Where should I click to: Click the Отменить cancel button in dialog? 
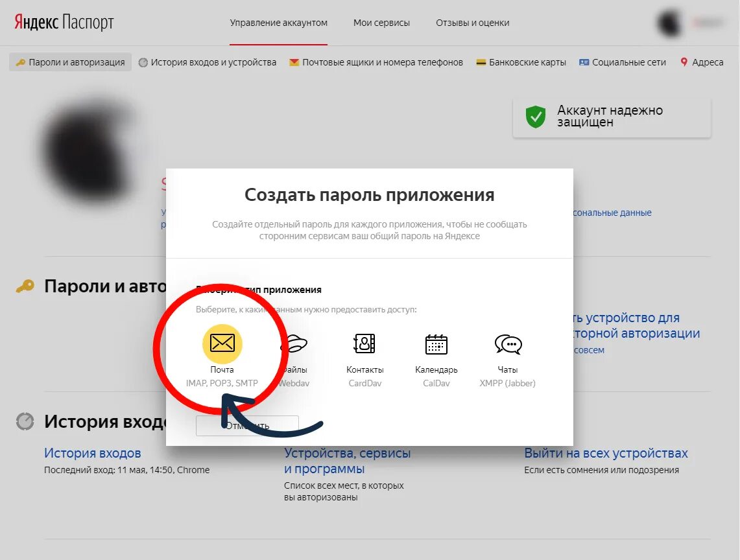pos(247,426)
